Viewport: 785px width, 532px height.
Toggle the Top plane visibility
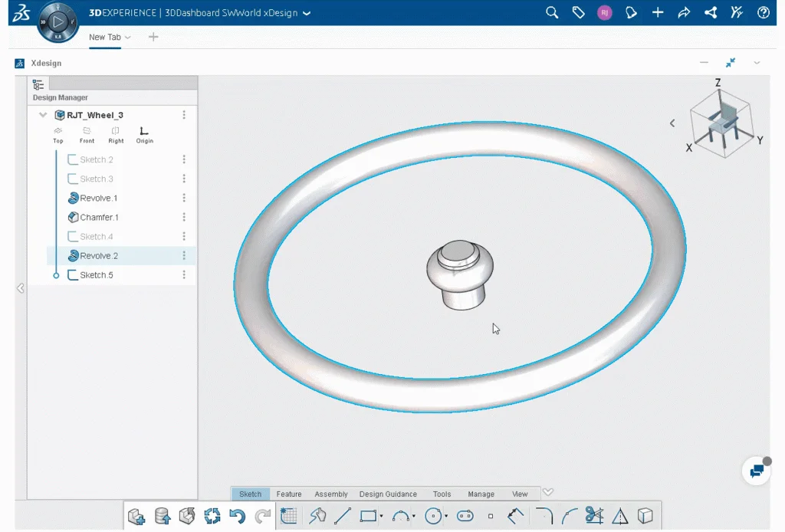(58, 132)
